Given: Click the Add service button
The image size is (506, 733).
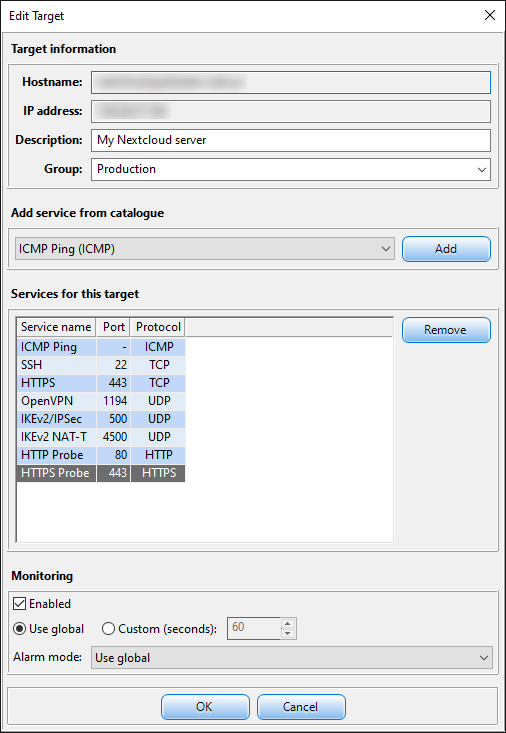Looking at the screenshot, I should [x=446, y=249].
